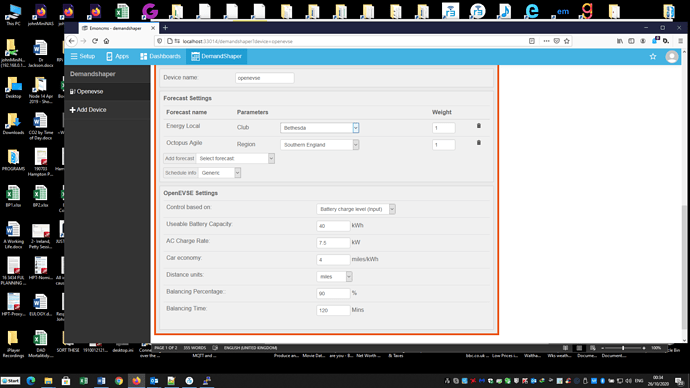Click the Emoncms favourites star icon
Viewport: 690px width, 388px height.
coord(653,56)
